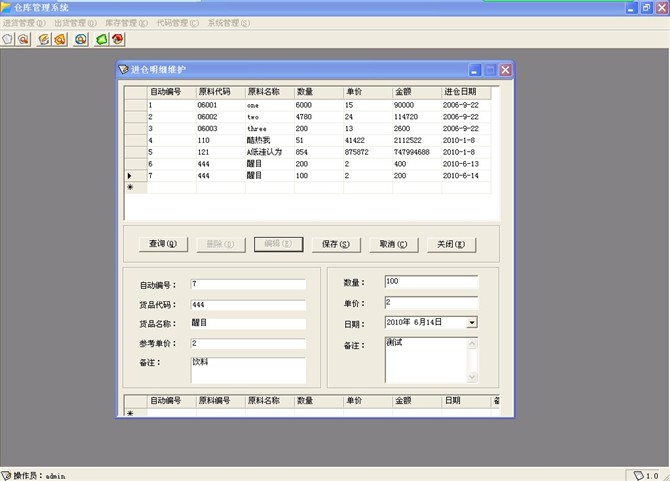
Task: Click the quantity cell 6000
Action: coord(319,105)
